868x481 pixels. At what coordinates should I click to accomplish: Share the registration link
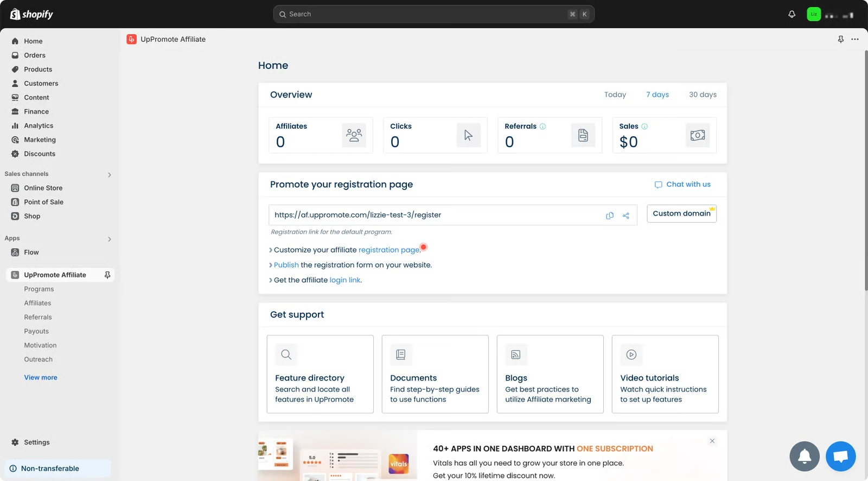626,216
